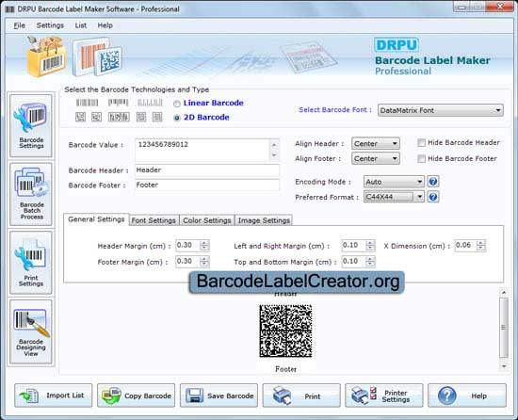Click the Help button at bottom
Screen dimensions: 518x420
pyautogui.click(x=467, y=396)
